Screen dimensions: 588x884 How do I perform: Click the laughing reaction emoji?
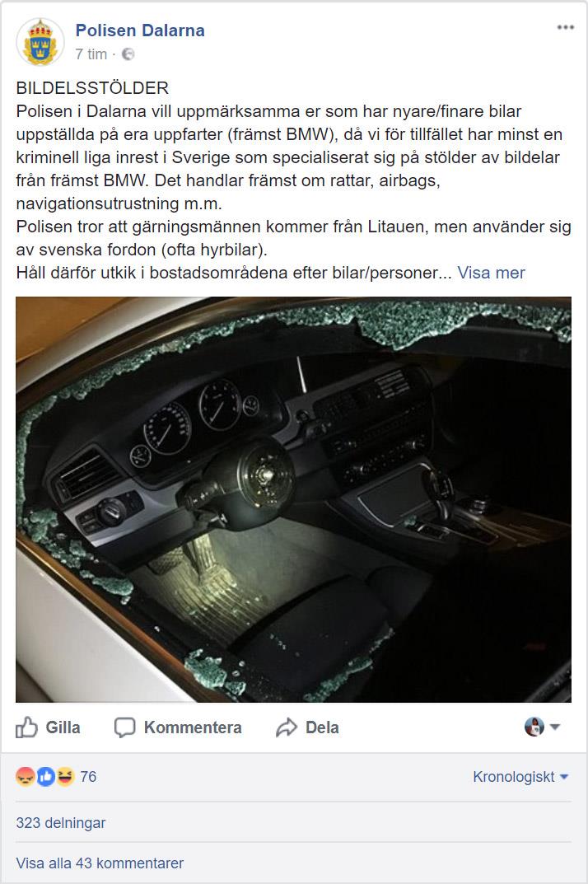coord(65,776)
